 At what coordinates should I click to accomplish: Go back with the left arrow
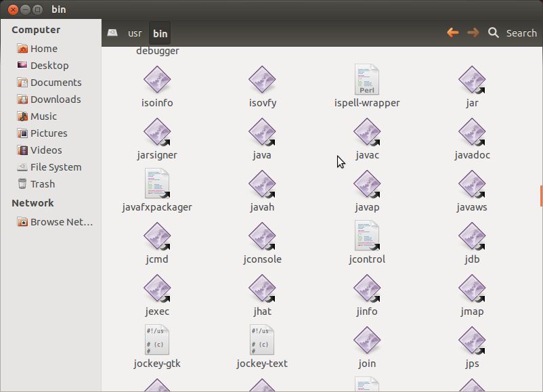pos(453,32)
